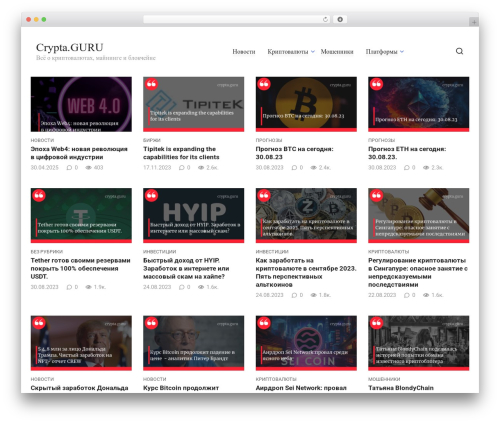This screenshot has height=423, width=500.
Task: Open article Регулирование криптовалюты в Сингапуре
Action: [x=418, y=272]
